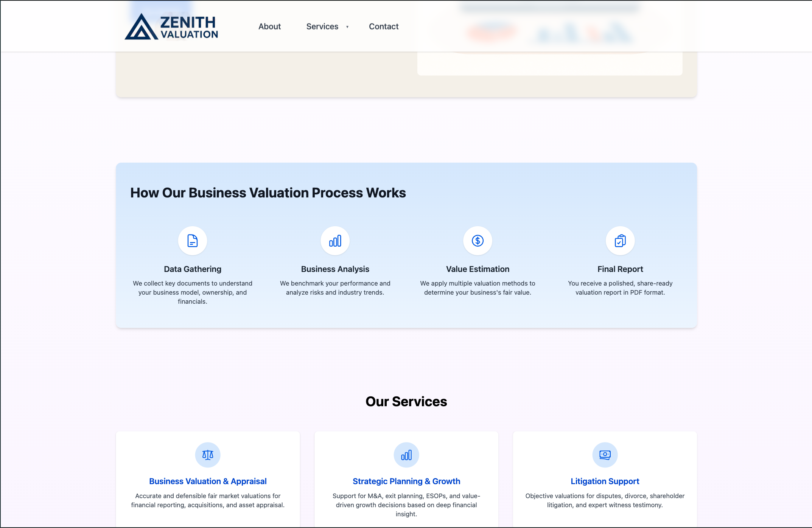Go to the Contact page
Screen dimensions: 812x528
click(384, 26)
